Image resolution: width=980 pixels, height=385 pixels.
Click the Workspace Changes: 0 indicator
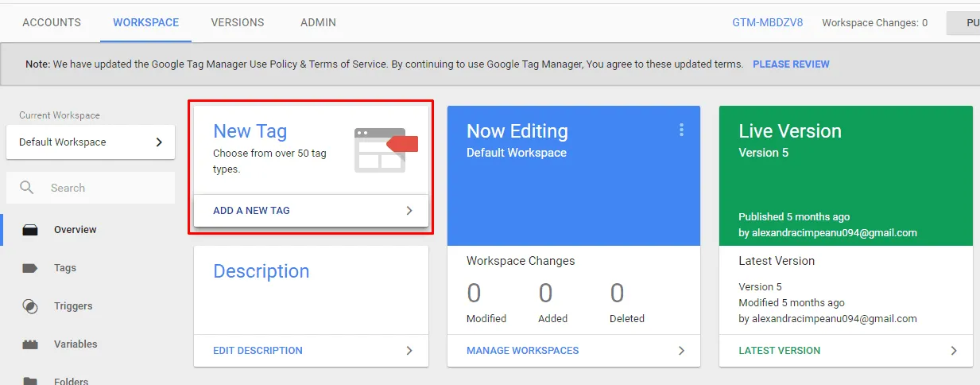pos(874,22)
